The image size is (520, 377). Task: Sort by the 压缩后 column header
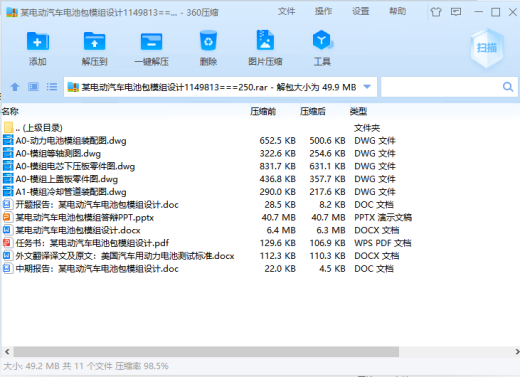coord(313,111)
